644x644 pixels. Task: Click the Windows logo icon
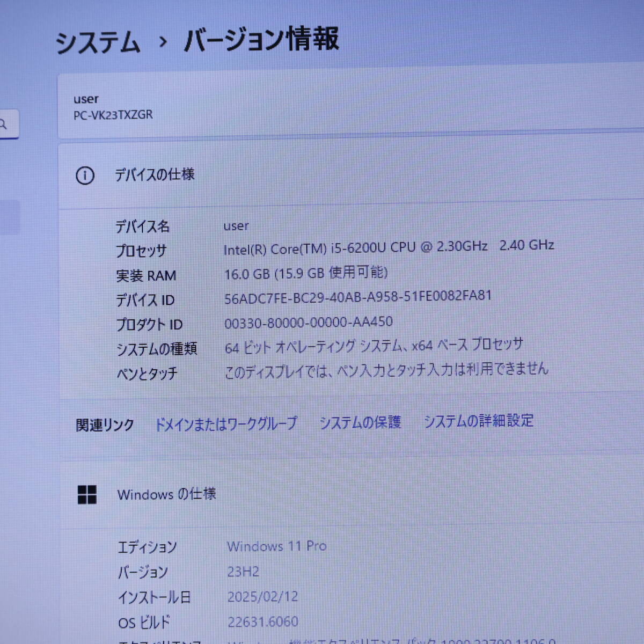[x=87, y=495]
